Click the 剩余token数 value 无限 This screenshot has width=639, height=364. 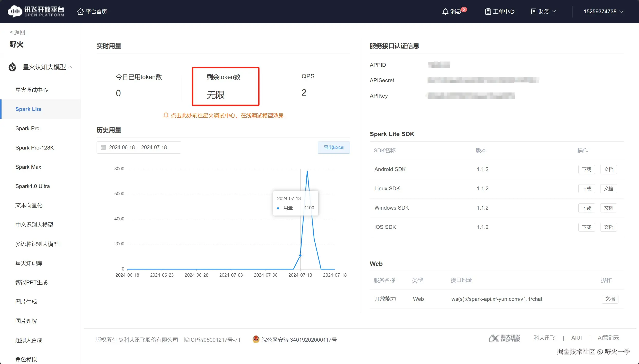point(216,95)
